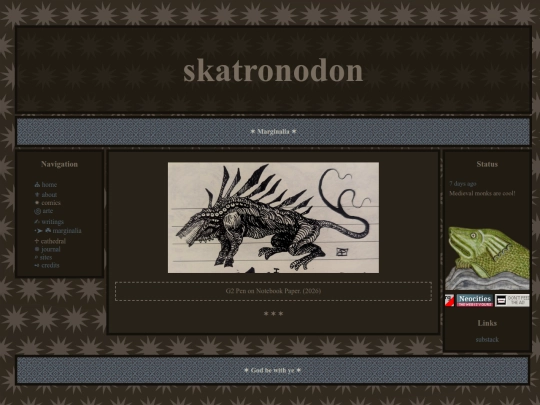Click the 7 days ago timestamp
Screen dimensions: 540x405
point(463,184)
